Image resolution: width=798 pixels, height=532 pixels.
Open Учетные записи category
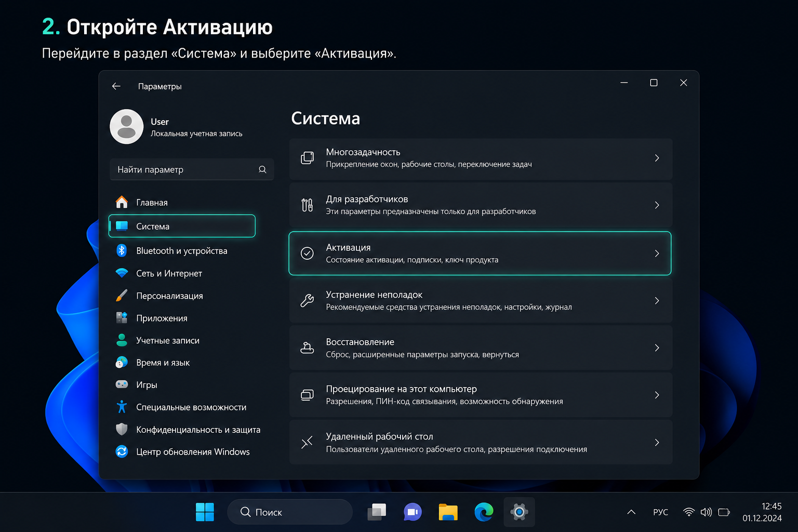[182, 340]
